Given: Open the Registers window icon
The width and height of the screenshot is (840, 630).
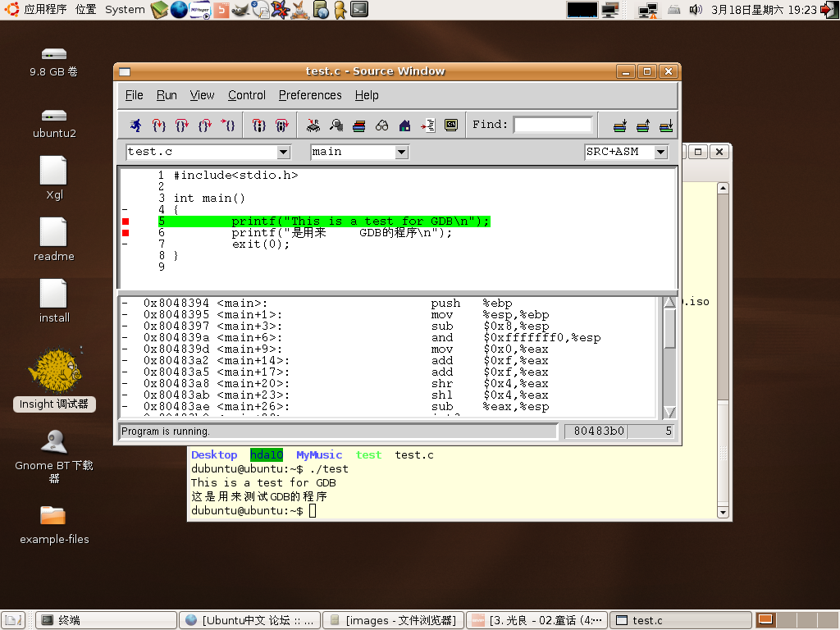Looking at the screenshot, I should [313, 126].
